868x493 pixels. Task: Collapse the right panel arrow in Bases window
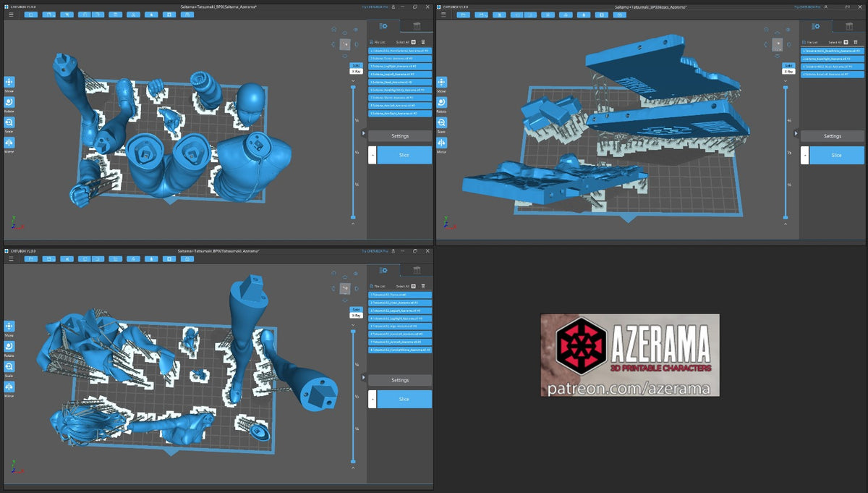coord(796,134)
